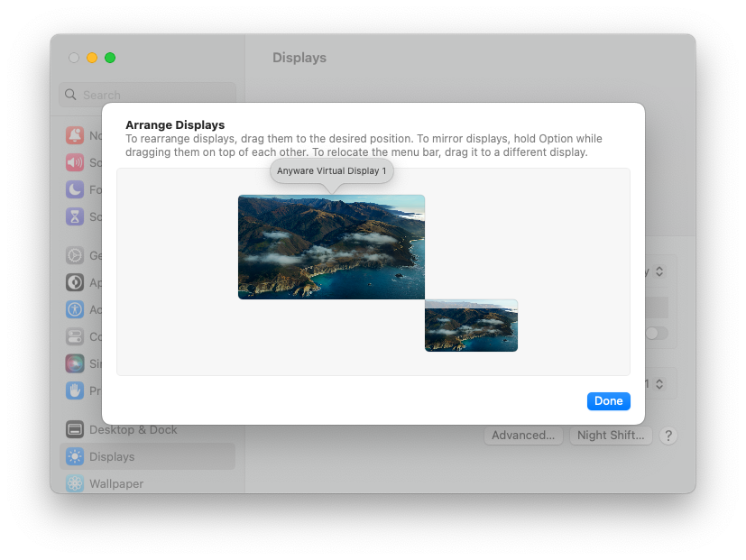Open Sound settings speaker icon
Image resolution: width=746 pixels, height=560 pixels.
75,162
